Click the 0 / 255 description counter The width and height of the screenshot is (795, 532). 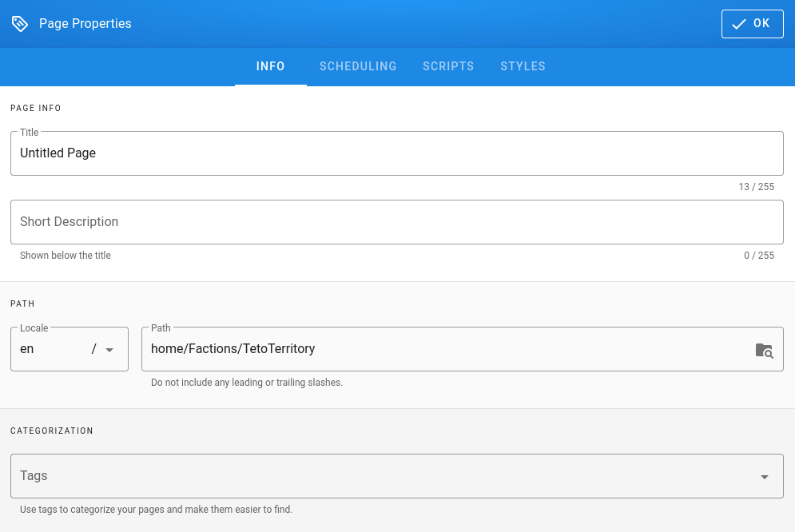point(758,256)
